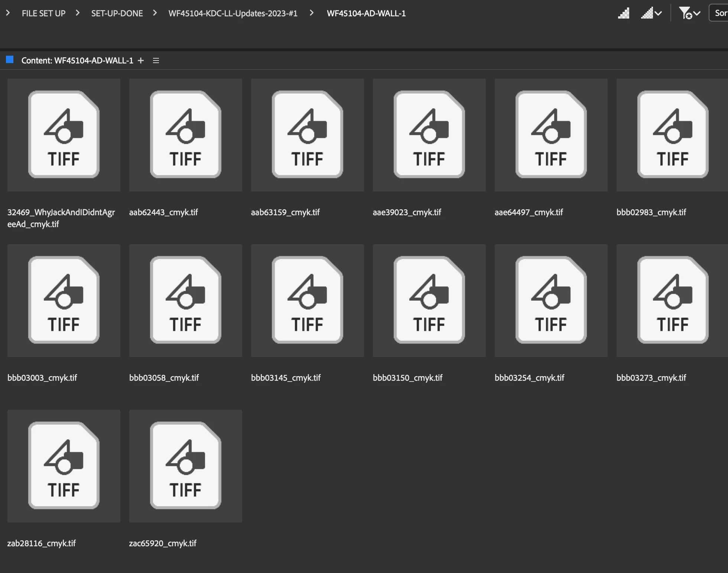
Task: Click the blue square in the Content header
Action: point(10,60)
